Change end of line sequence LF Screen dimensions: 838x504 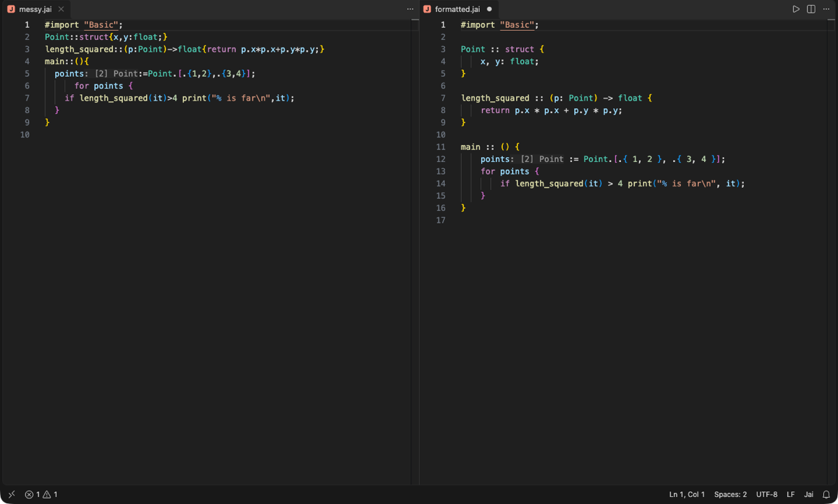pos(791,494)
